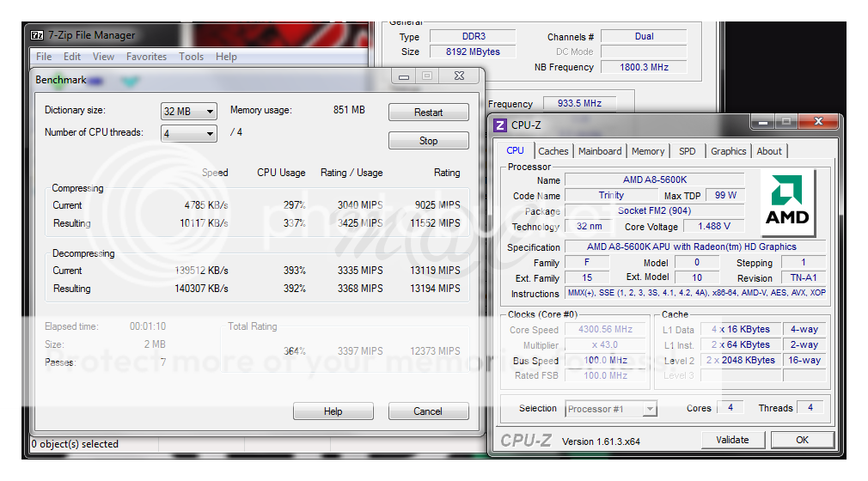Open the Tools menu in 7-Zip
Viewport: 868px width, 481px height.
(191, 57)
